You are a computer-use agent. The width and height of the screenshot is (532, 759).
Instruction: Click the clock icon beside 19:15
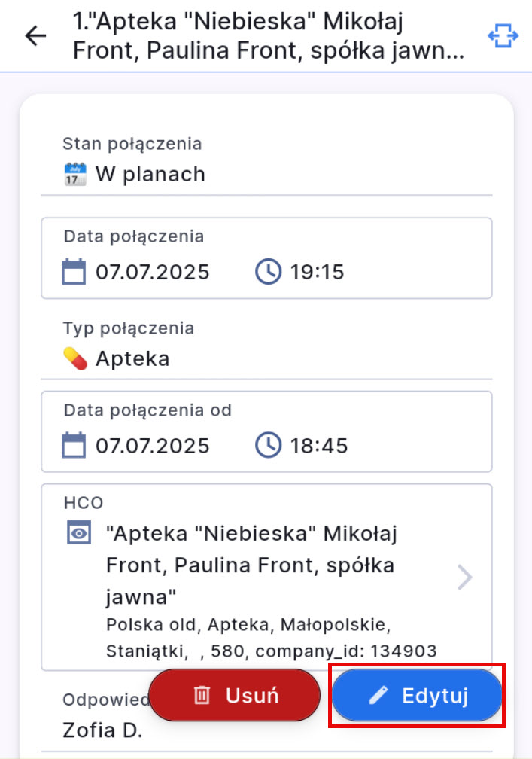(269, 271)
